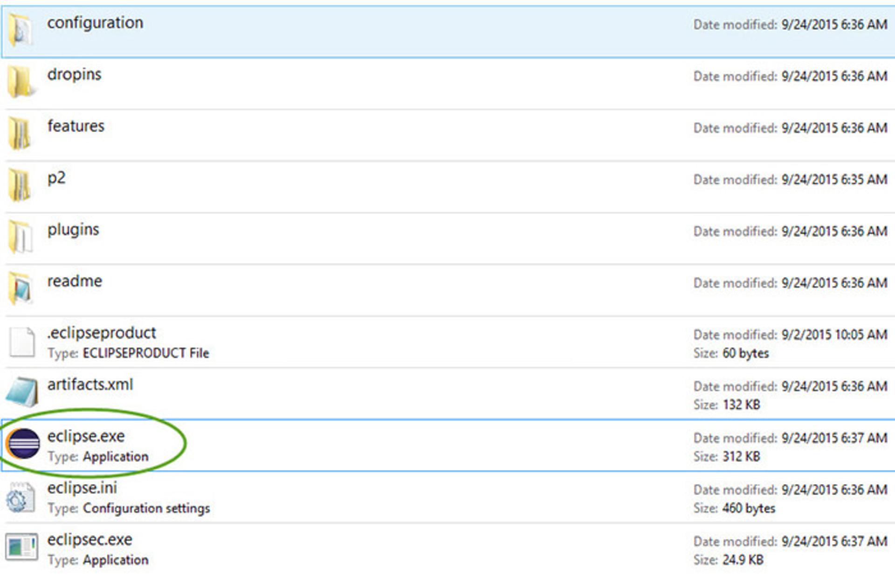895x588 pixels.
Task: Click the plugins folder name
Action: [x=73, y=230]
